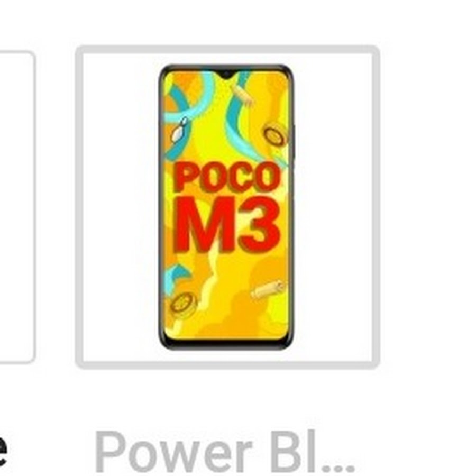
Task: Choose the partially visible left variant card
Action: point(17,207)
